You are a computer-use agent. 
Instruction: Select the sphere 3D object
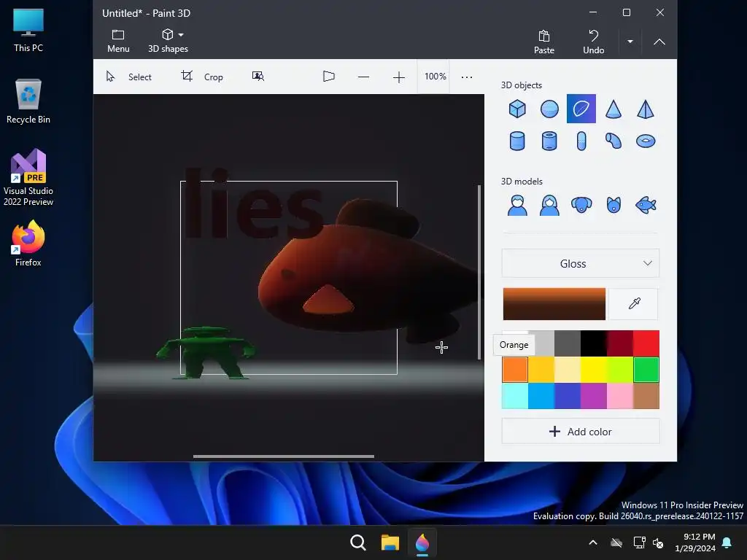click(549, 109)
